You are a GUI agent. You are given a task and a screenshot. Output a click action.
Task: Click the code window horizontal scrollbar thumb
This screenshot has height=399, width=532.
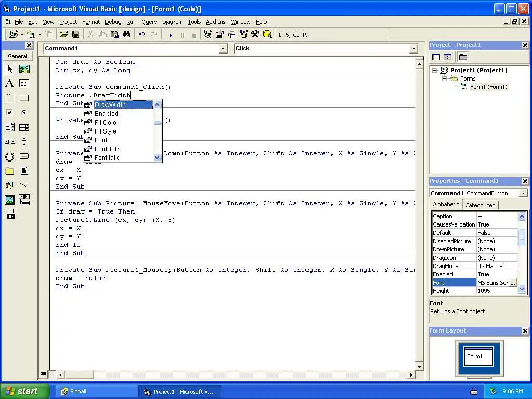(79, 375)
